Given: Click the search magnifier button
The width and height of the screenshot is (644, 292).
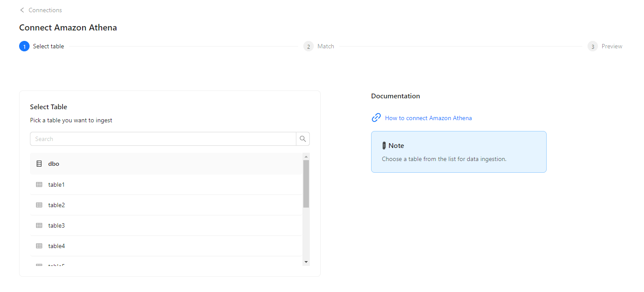Looking at the screenshot, I should [303, 139].
